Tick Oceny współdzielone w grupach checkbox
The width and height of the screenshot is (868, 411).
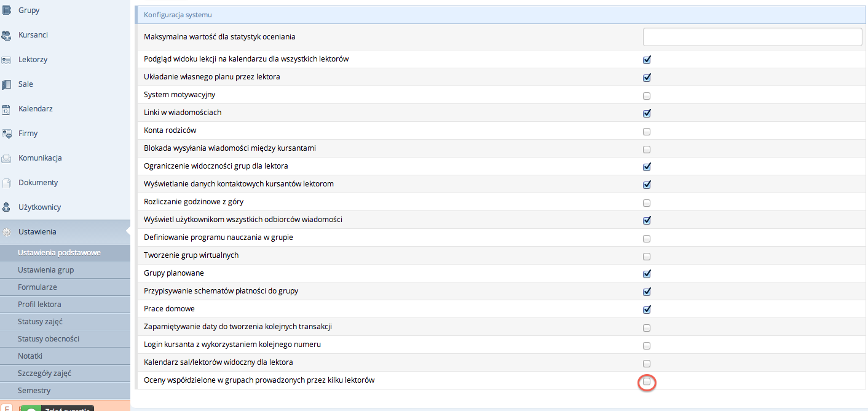(647, 382)
